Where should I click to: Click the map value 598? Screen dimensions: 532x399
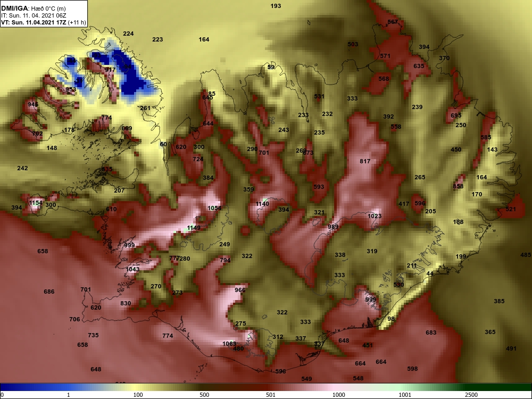click(x=412, y=369)
